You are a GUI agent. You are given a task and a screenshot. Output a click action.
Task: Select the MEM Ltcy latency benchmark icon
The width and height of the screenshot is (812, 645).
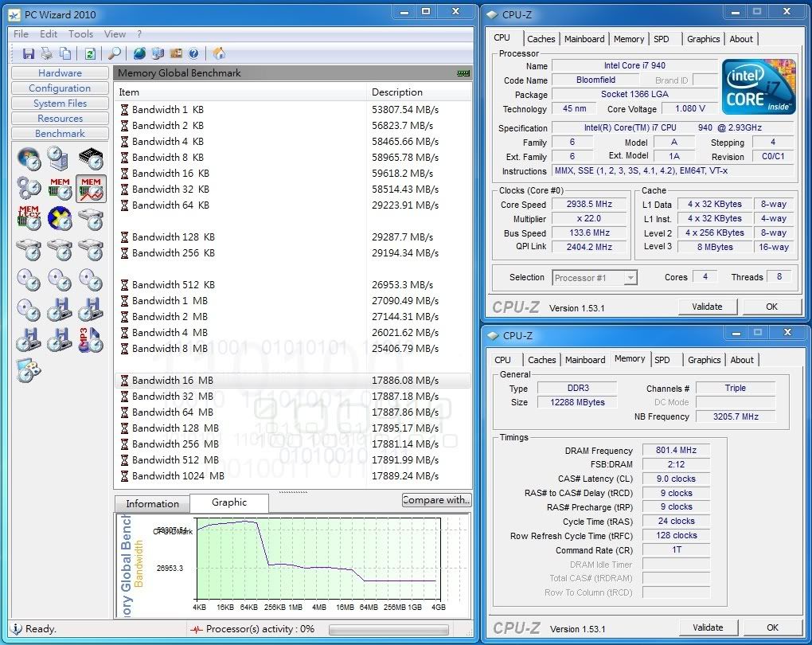click(x=29, y=218)
